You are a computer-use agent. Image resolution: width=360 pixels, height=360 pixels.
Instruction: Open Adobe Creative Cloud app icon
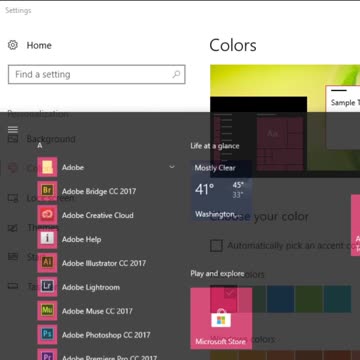[x=47, y=215]
